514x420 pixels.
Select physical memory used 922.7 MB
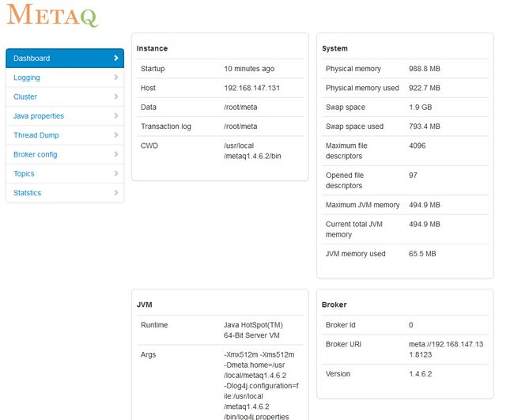pyautogui.click(x=425, y=88)
